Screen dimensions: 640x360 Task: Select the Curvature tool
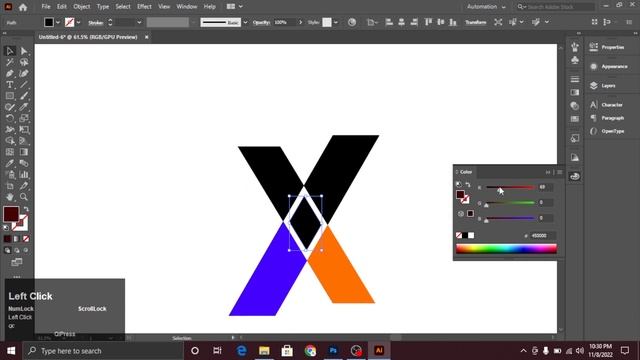24,73
